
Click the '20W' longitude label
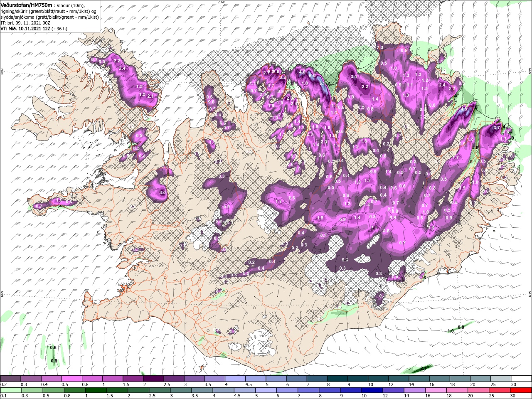pos(221,2)
